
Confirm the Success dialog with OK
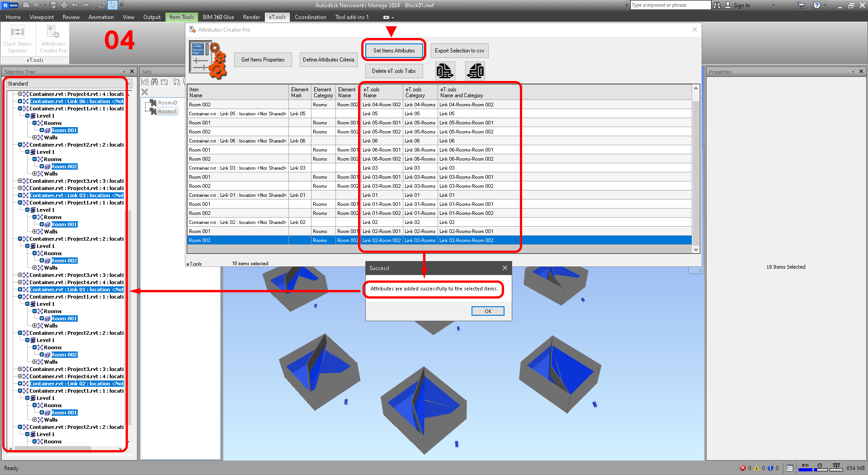tap(488, 311)
